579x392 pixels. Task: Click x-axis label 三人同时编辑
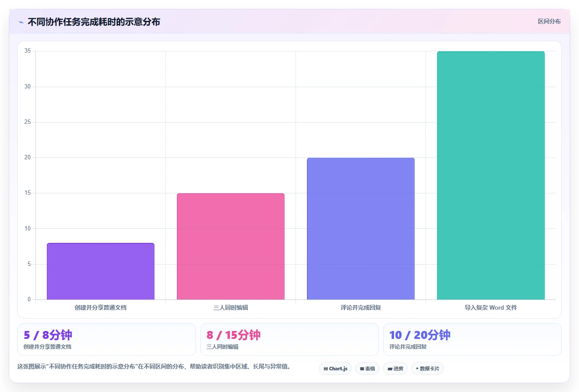click(x=230, y=307)
